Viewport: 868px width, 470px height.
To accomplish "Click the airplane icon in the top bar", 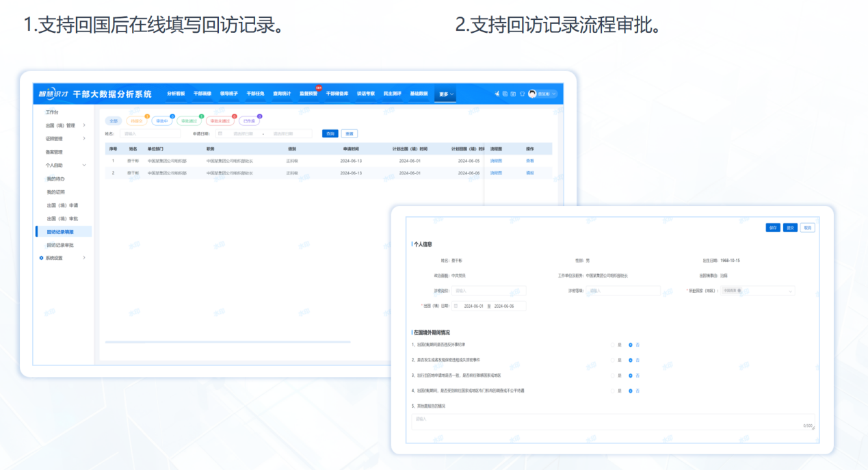I will click(497, 94).
